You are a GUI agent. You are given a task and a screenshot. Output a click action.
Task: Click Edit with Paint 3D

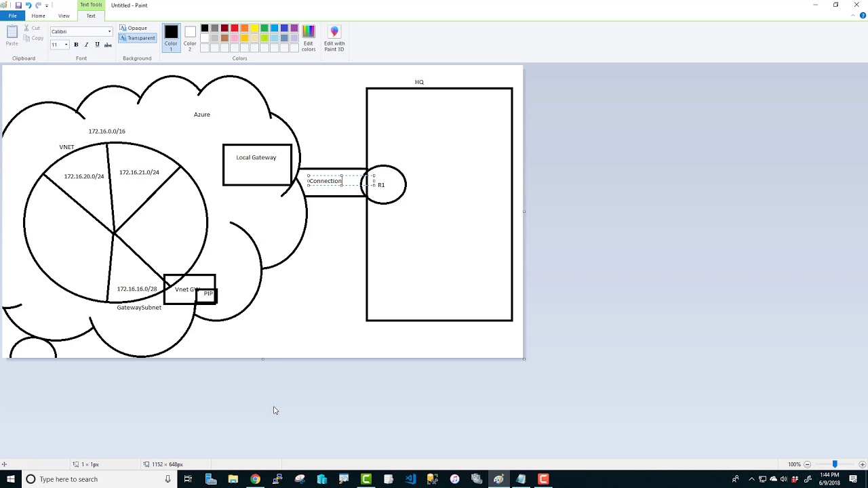point(334,38)
